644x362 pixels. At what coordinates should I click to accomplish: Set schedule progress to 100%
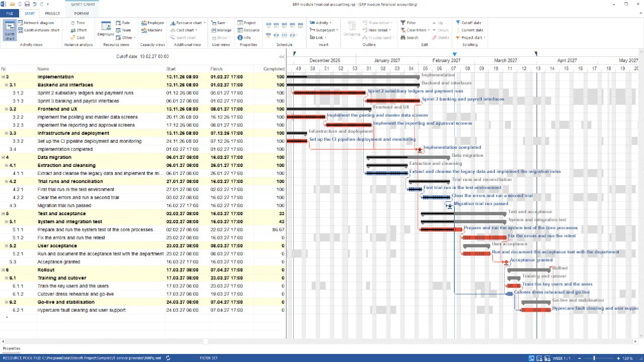coord(301,25)
